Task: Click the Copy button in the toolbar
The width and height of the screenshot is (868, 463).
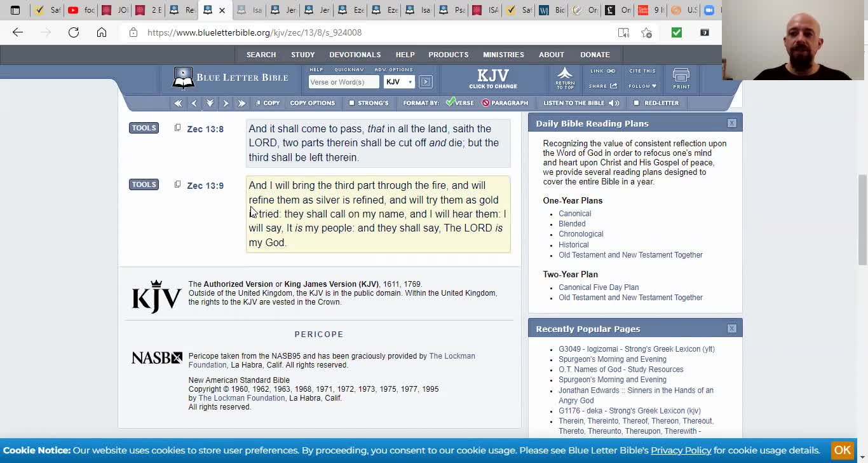Action: 268,103
